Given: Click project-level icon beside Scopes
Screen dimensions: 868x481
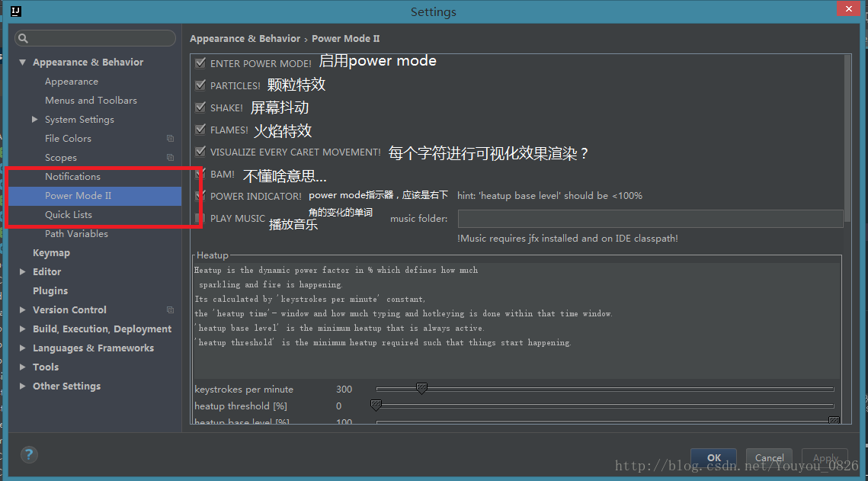Looking at the screenshot, I should point(170,158).
